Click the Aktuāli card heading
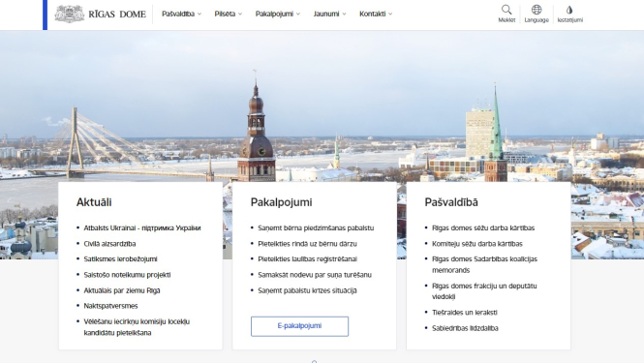This screenshot has height=363, width=644. (94, 202)
